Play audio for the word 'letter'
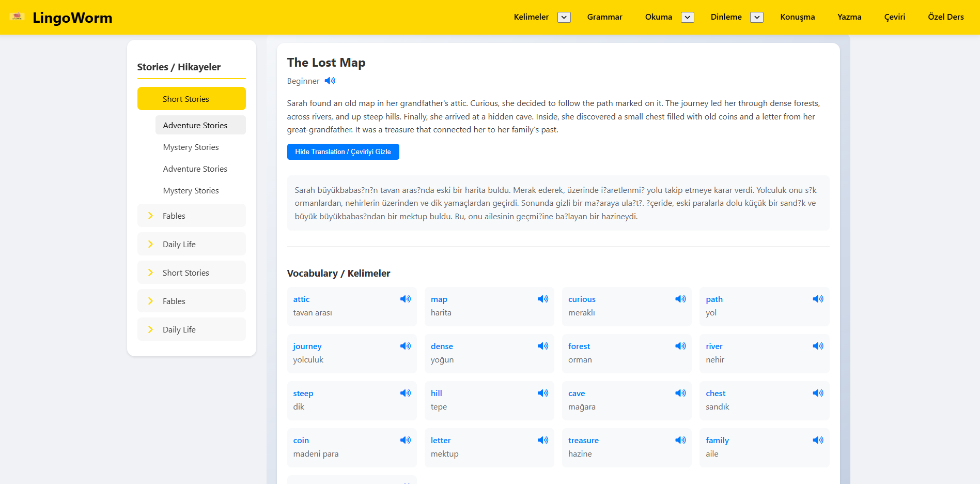Screen dimensions: 980x484 (543, 440)
